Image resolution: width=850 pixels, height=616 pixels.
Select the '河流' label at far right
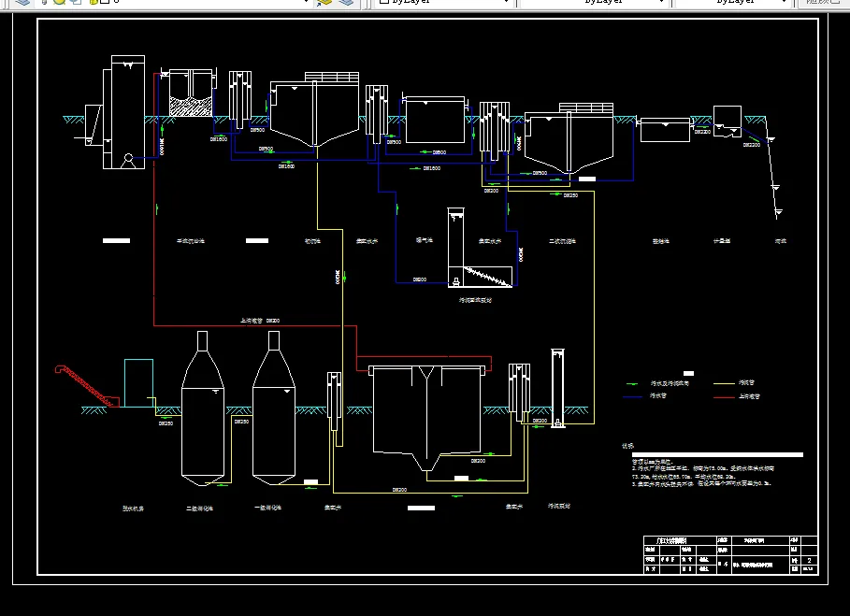781,240
